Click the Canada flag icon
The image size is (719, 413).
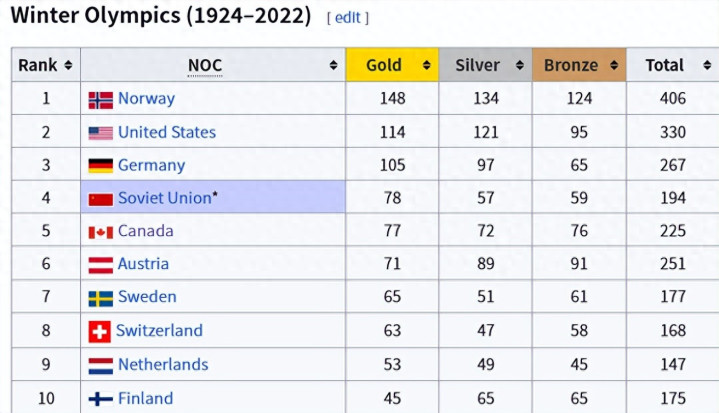pyautogui.click(x=100, y=231)
